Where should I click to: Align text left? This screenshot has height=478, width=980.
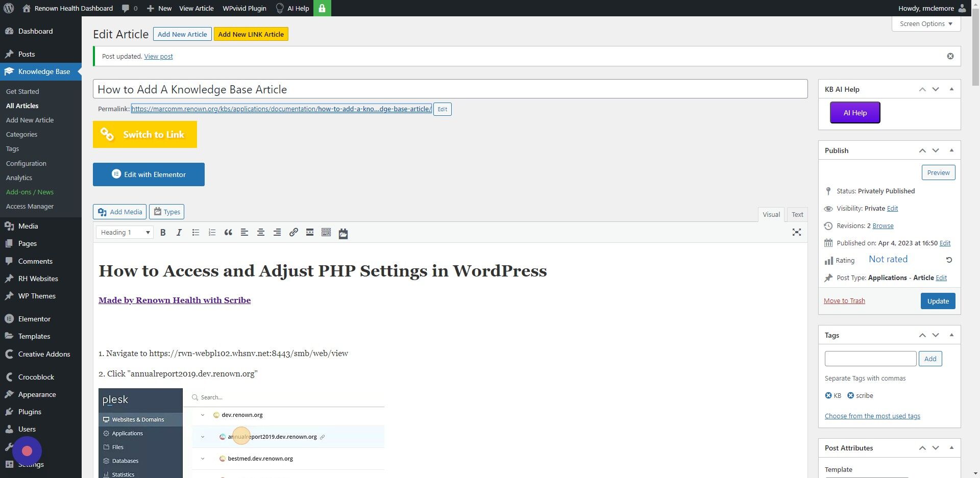pyautogui.click(x=244, y=233)
